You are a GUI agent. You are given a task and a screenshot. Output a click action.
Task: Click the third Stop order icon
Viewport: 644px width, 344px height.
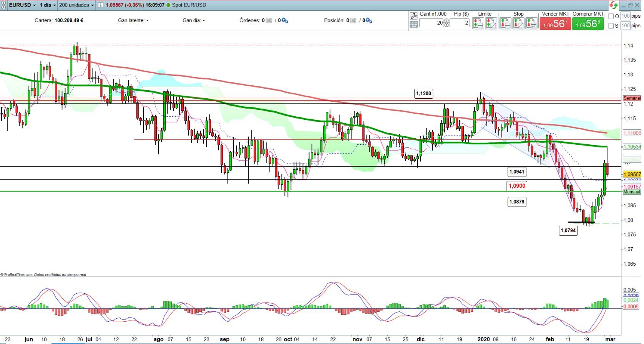pyautogui.click(x=531, y=23)
